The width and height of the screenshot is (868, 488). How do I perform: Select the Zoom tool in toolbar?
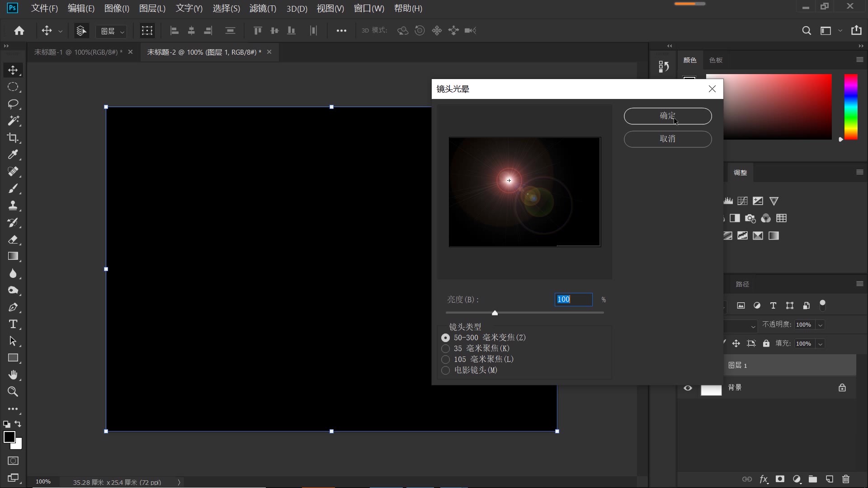click(13, 392)
